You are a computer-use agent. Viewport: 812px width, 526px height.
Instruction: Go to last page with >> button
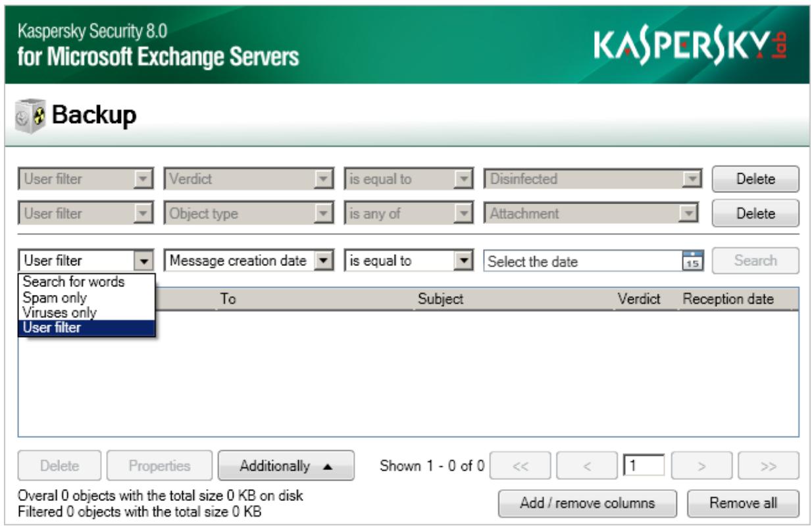tap(769, 466)
